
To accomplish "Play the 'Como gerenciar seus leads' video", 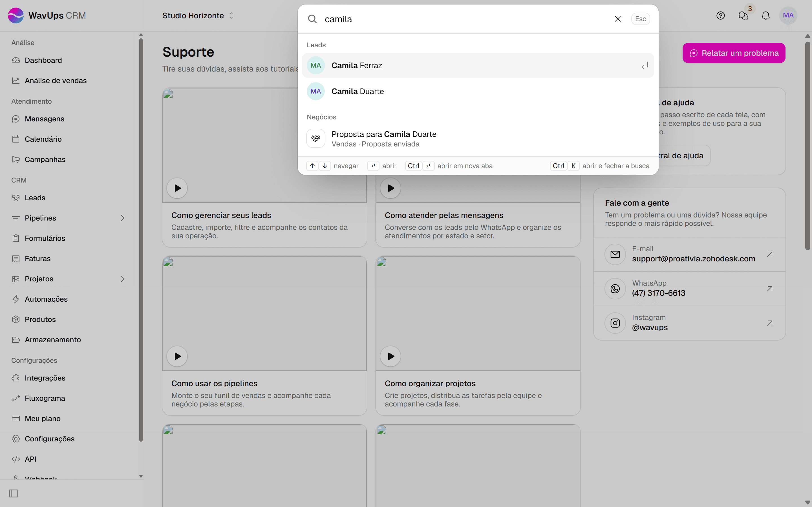I will point(177,188).
